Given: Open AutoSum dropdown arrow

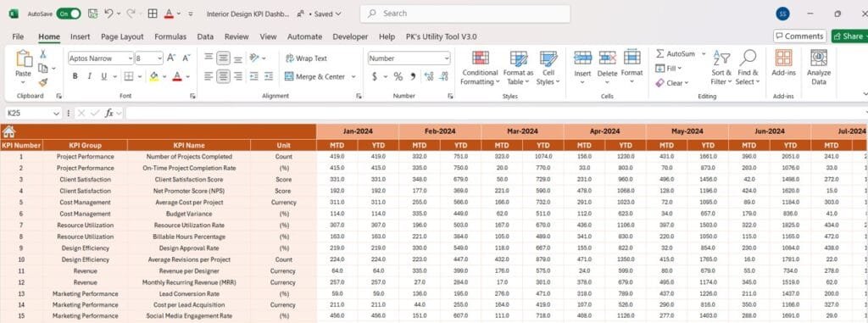Looking at the screenshot, I should tap(704, 53).
